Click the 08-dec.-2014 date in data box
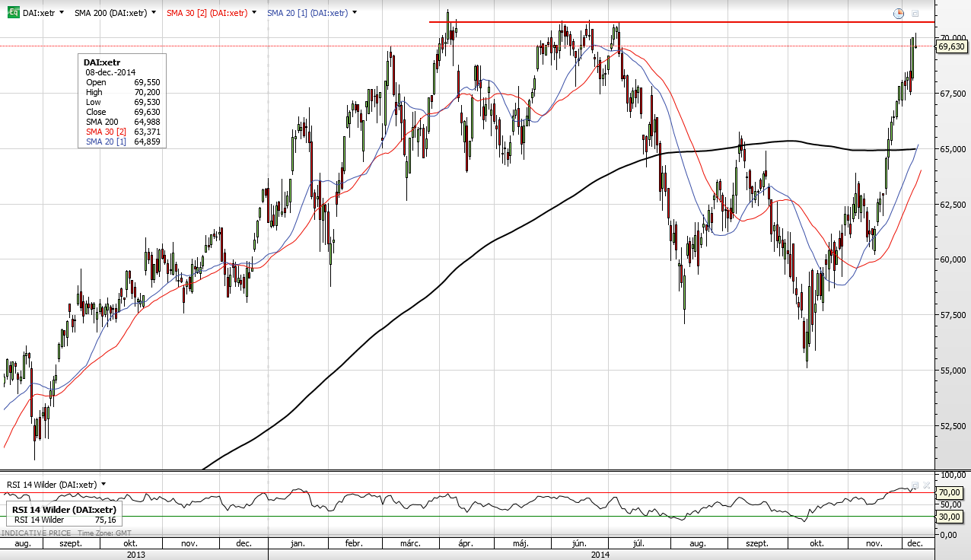The width and height of the screenshot is (971, 560). (110, 72)
